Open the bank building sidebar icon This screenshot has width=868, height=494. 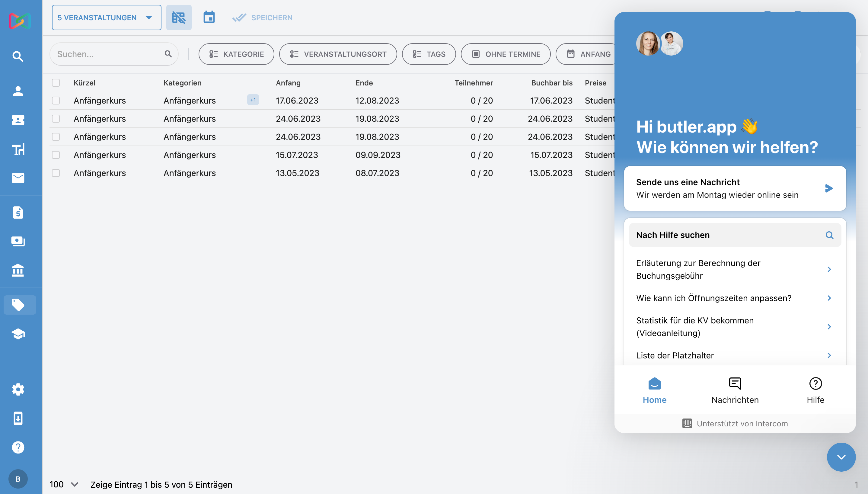[18, 271]
